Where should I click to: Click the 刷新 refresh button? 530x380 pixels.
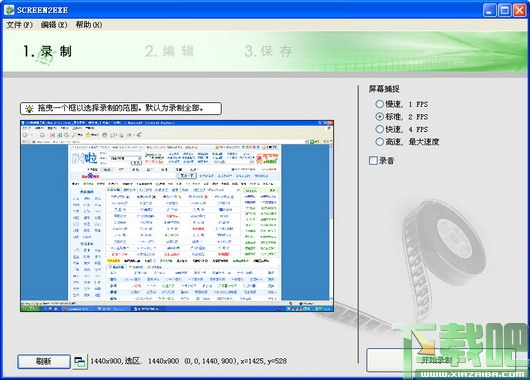(x=44, y=362)
